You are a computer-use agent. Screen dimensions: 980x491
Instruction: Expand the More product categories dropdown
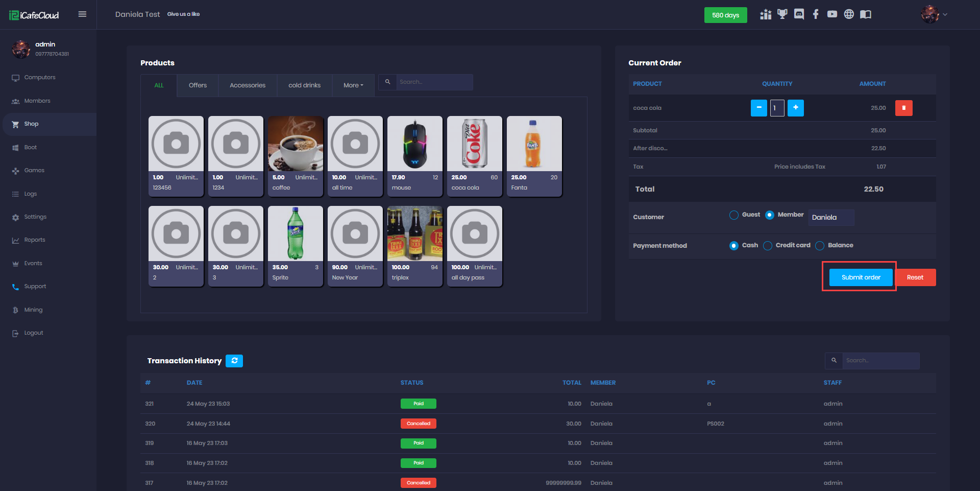coord(353,85)
